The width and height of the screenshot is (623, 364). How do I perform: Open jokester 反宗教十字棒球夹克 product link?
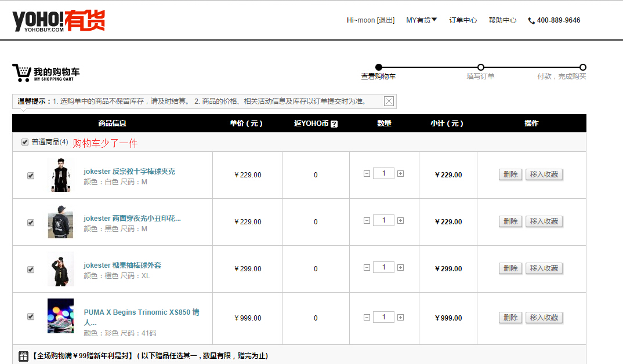tap(129, 172)
